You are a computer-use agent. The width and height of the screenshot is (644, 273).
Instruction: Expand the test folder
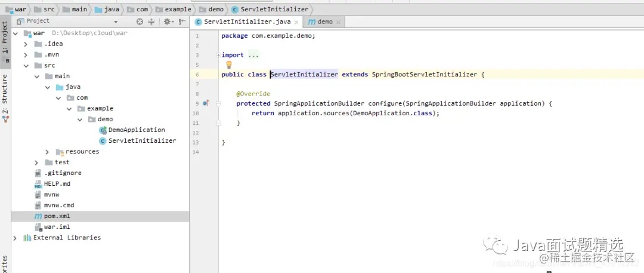36,162
